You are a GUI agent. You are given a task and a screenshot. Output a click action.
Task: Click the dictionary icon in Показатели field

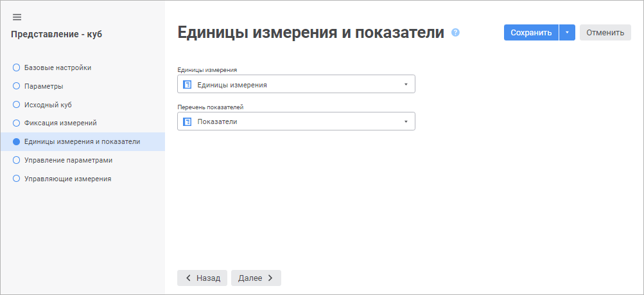[x=187, y=121]
